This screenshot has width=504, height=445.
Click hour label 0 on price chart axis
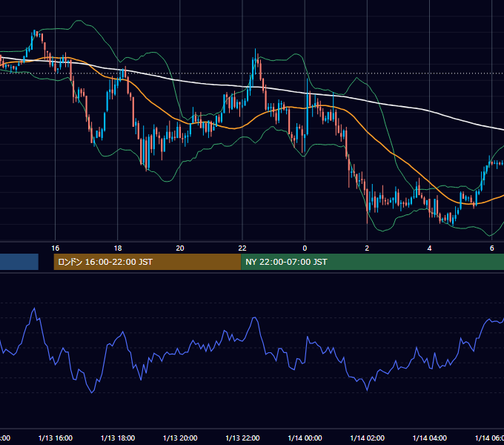pyautogui.click(x=305, y=248)
